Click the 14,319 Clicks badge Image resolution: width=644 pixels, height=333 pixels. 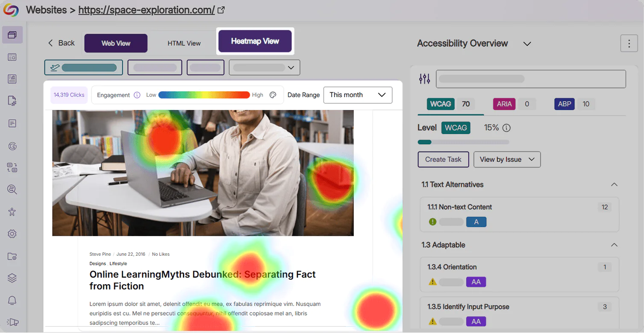coord(69,95)
